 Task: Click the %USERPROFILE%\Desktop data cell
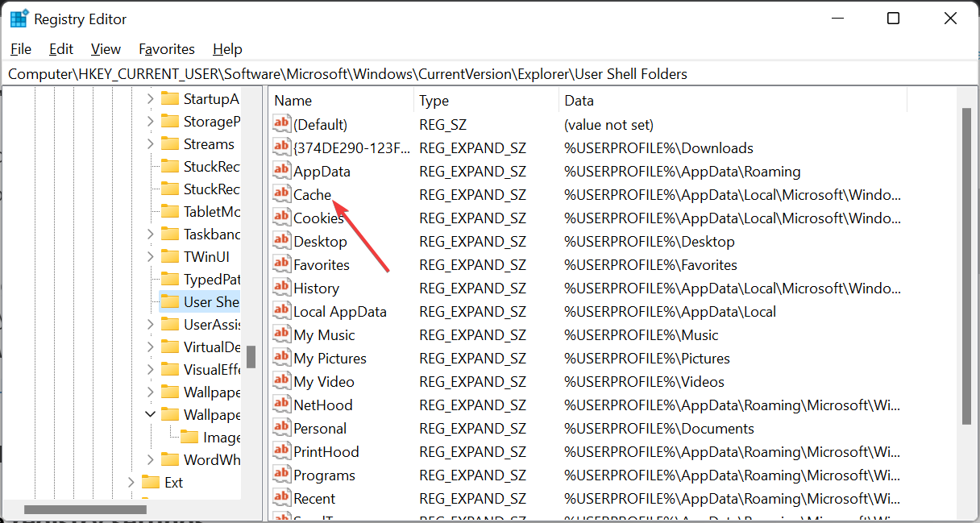(x=649, y=241)
